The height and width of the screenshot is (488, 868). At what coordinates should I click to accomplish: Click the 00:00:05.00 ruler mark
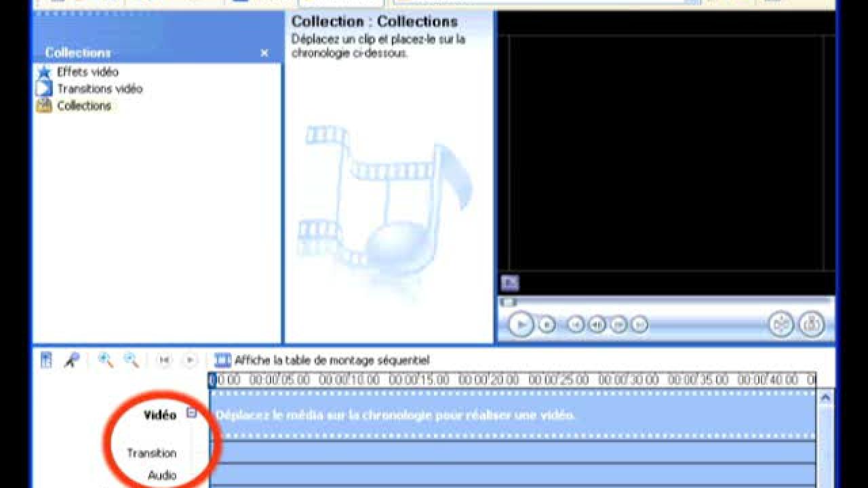tap(279, 380)
